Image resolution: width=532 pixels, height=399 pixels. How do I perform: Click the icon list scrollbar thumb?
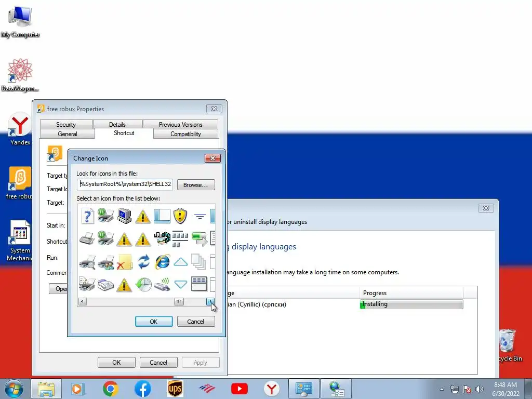[179, 301]
